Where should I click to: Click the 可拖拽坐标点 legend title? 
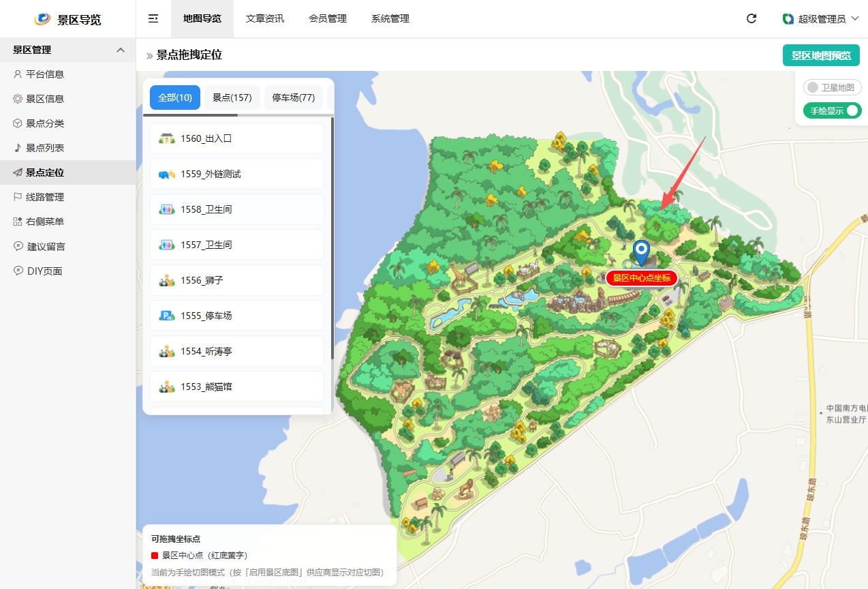[176, 539]
